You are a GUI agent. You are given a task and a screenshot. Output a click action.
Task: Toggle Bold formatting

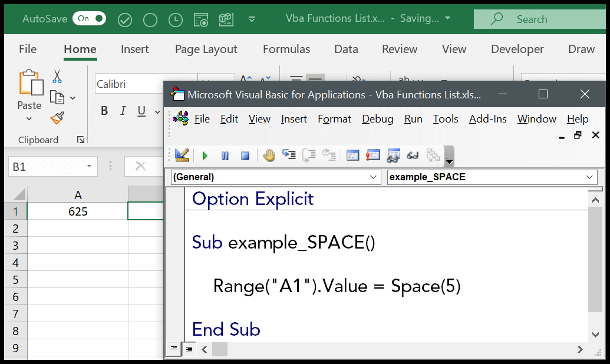(104, 110)
